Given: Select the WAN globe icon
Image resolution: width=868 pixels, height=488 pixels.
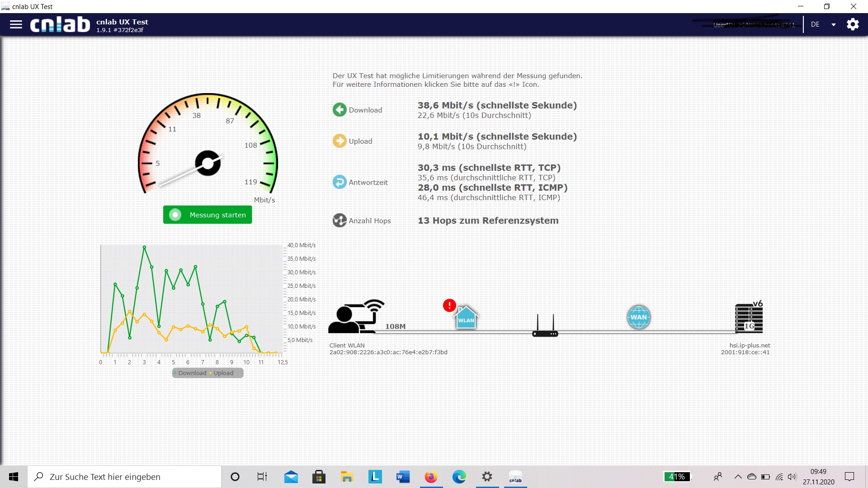Looking at the screenshot, I should pos(639,317).
